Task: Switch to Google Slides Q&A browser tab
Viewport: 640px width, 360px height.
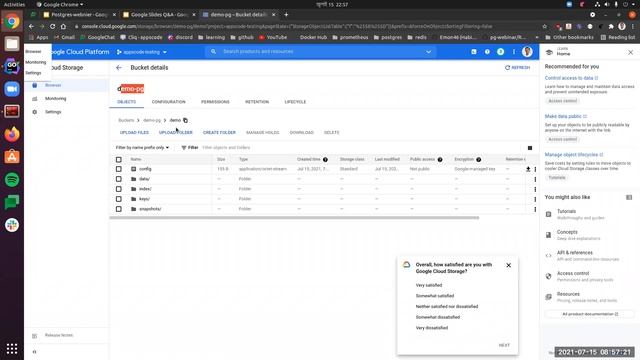Action: click(159, 15)
